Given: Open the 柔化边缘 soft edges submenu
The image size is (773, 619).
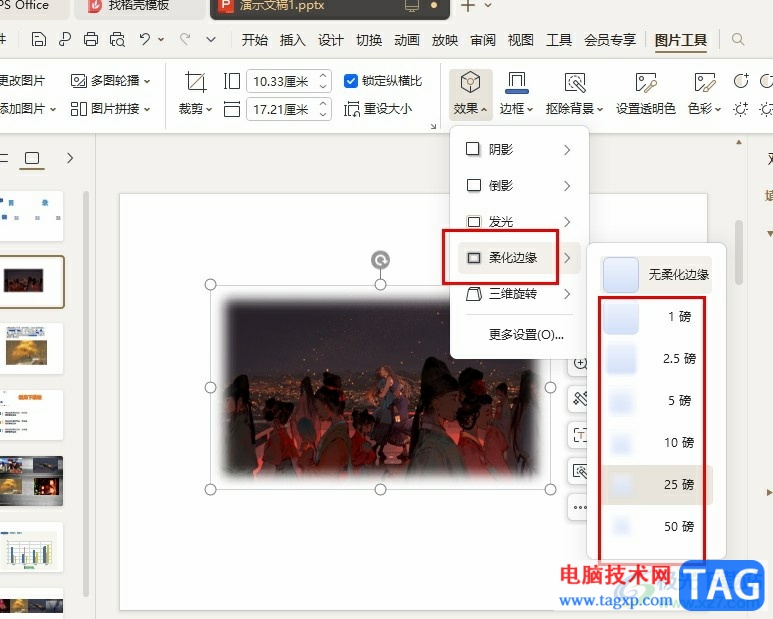Looking at the screenshot, I should (520, 258).
